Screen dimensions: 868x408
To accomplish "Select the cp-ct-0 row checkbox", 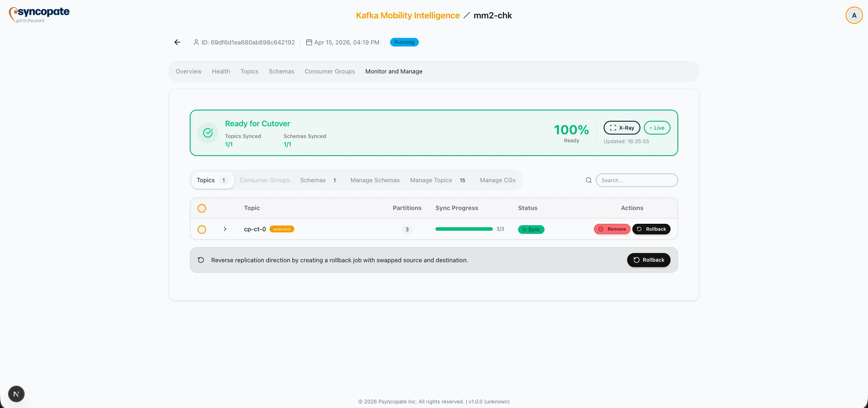I will pos(201,230).
